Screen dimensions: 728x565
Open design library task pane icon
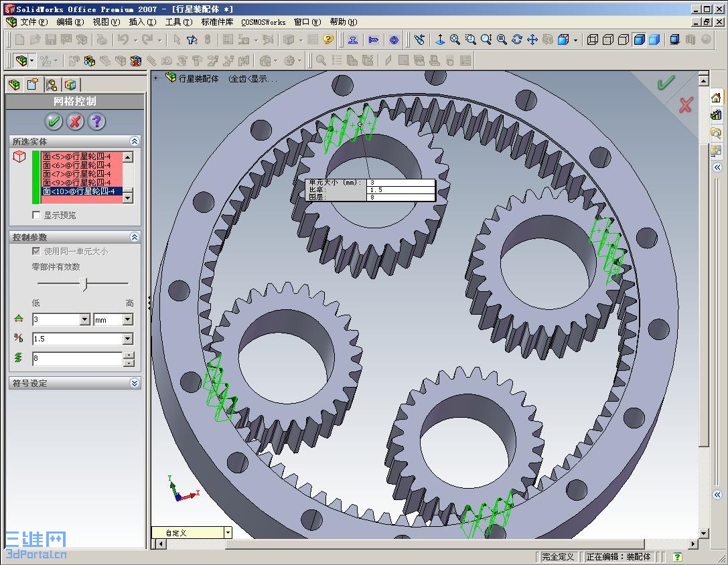point(717,114)
